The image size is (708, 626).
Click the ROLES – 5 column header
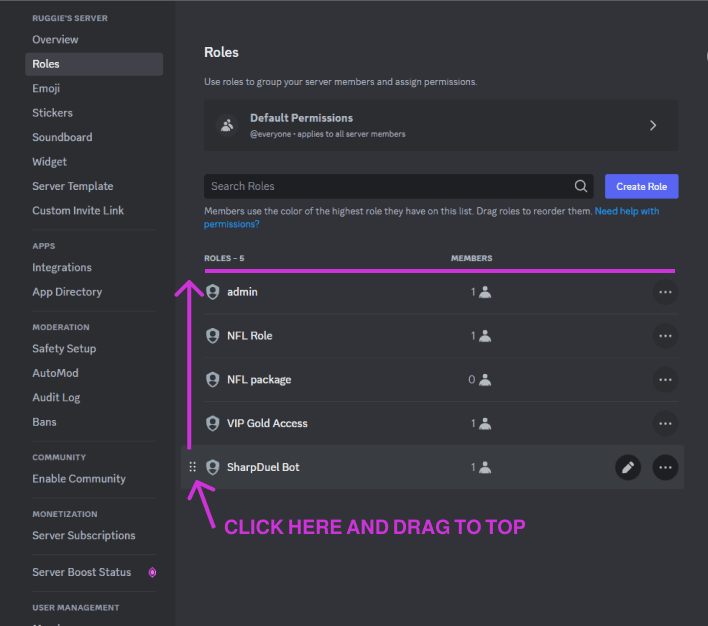(x=224, y=258)
